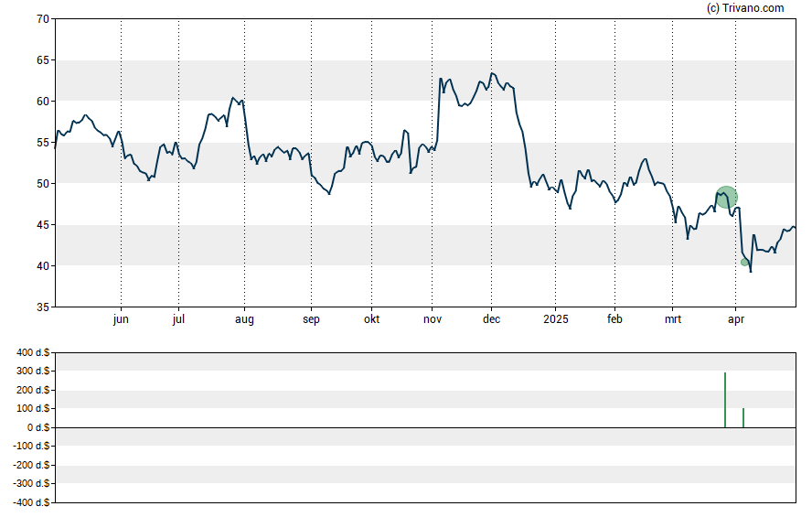
Task: Click the 'mrt' month label
Action: coord(673,319)
